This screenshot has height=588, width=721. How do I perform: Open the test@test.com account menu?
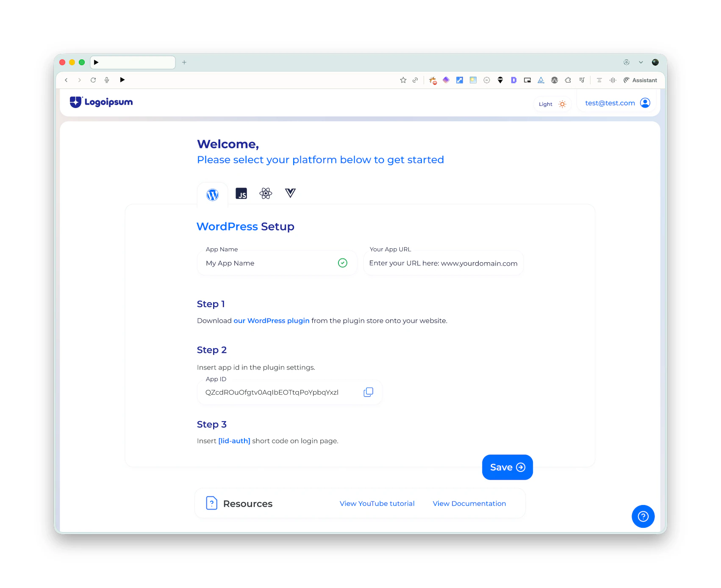[x=617, y=103]
